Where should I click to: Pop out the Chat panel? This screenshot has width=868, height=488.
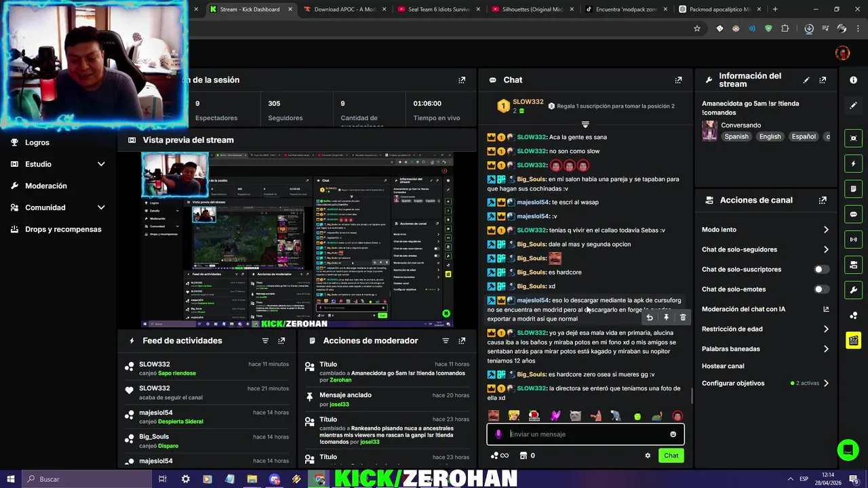(x=678, y=80)
